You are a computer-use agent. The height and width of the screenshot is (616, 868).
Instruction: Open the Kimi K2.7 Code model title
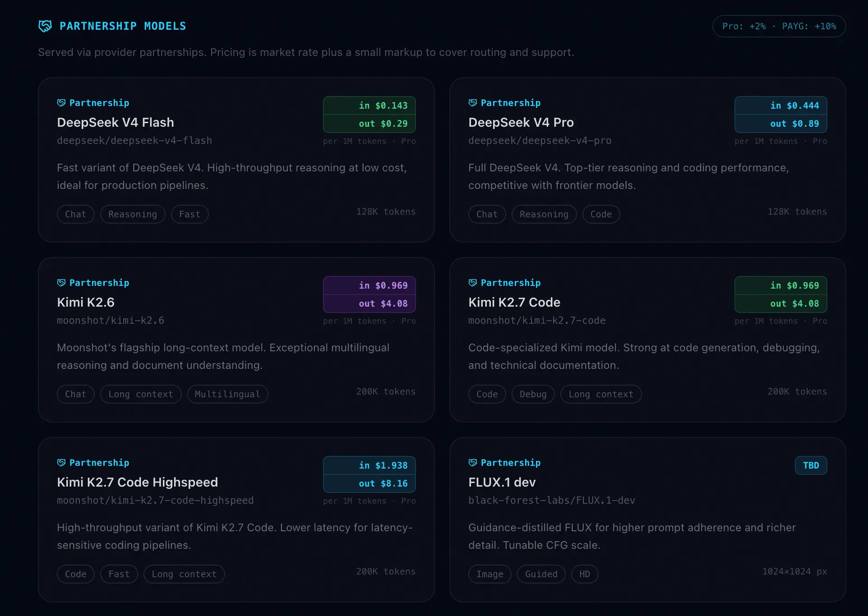[x=514, y=302]
